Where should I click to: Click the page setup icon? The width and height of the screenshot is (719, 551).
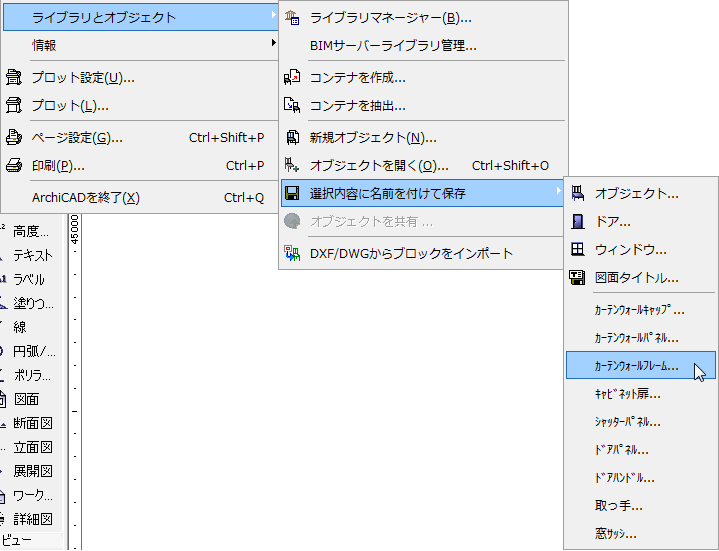coord(14,138)
